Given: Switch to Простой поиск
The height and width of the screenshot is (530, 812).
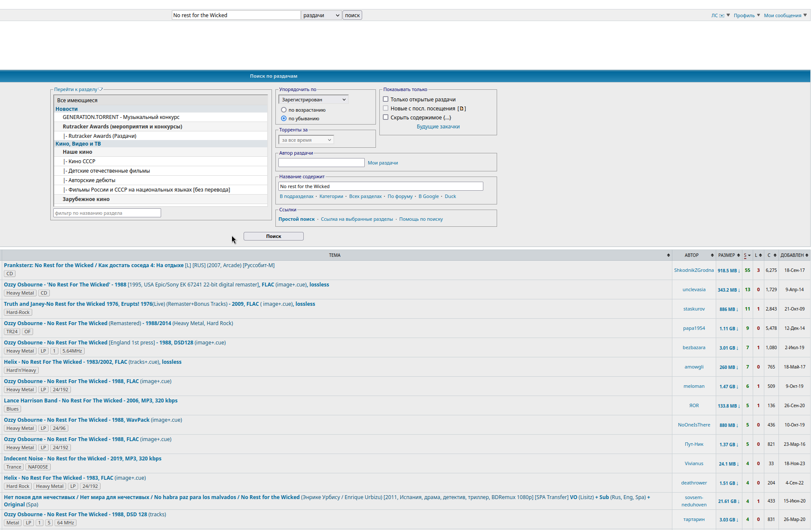Looking at the screenshot, I should 296,219.
